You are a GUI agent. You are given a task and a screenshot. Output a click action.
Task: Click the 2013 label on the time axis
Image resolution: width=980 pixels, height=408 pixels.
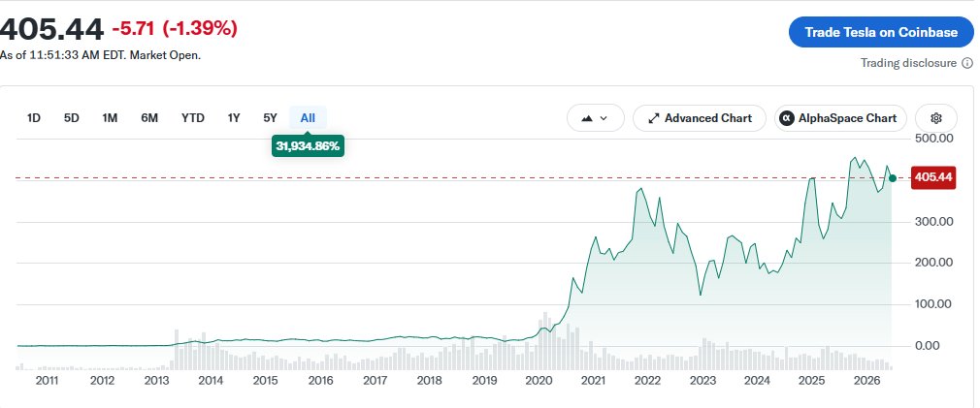[x=156, y=381]
